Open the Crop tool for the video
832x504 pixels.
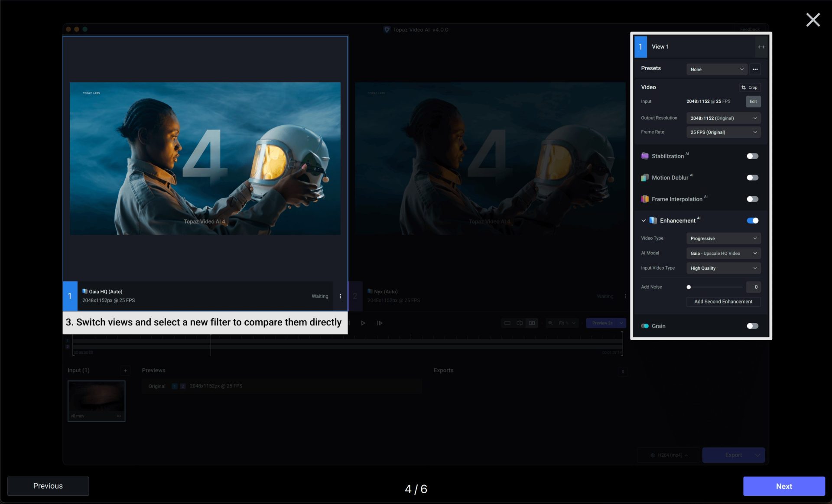click(x=750, y=87)
